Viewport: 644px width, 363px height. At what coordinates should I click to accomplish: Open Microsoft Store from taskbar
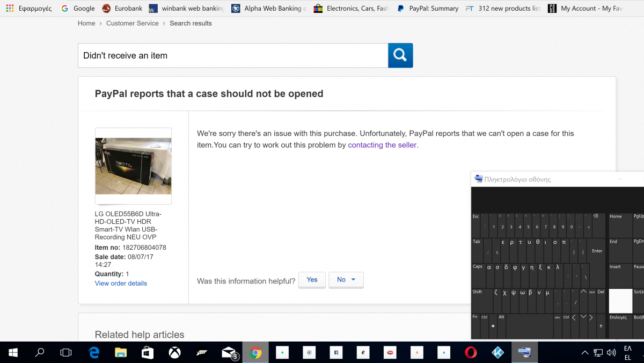tap(148, 352)
